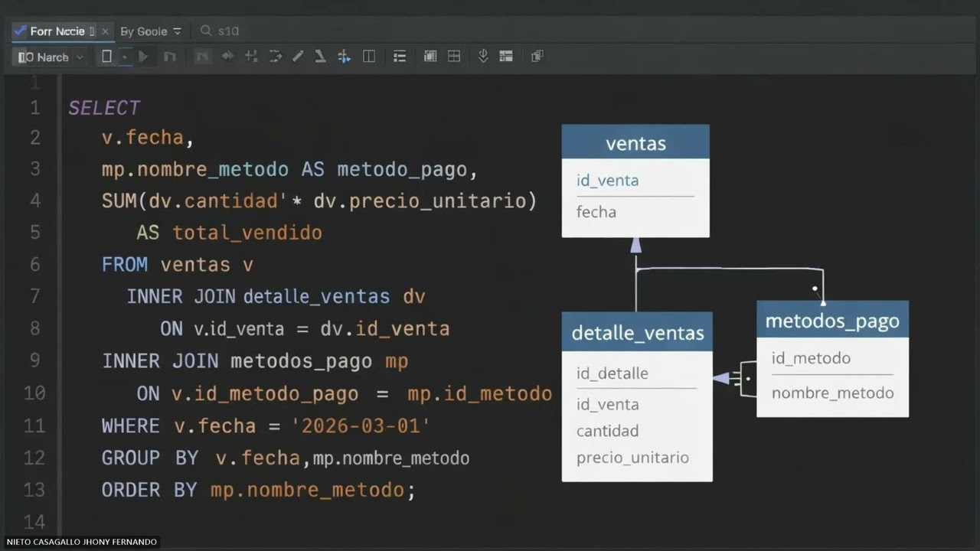Viewport: 980px width, 551px height.
Task: Click the 'id_metodo' field in metodos_pago
Action: click(811, 358)
